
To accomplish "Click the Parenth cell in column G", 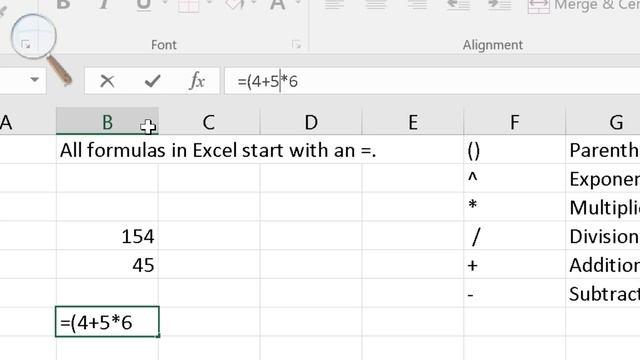I will (603, 150).
